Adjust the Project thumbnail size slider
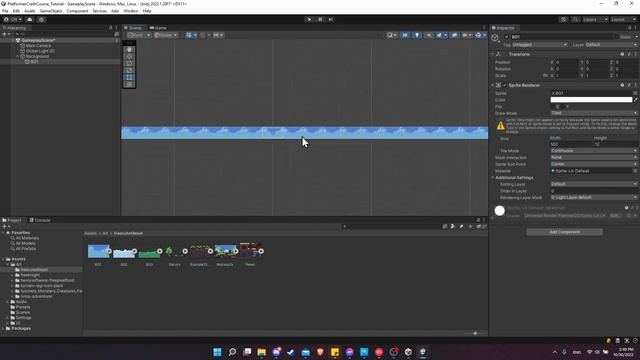This screenshot has width=640, height=360. pos(475,333)
